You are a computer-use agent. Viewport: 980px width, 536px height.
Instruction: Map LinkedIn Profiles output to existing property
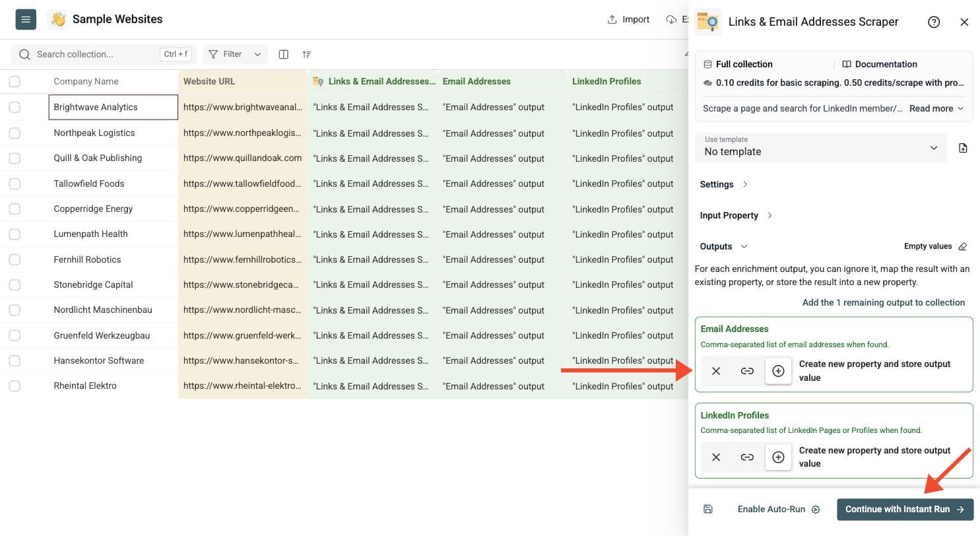pyautogui.click(x=747, y=457)
